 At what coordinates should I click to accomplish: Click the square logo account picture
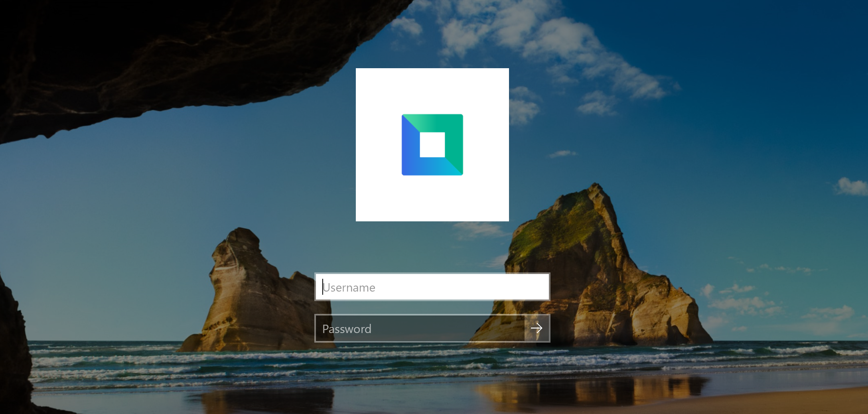click(432, 145)
